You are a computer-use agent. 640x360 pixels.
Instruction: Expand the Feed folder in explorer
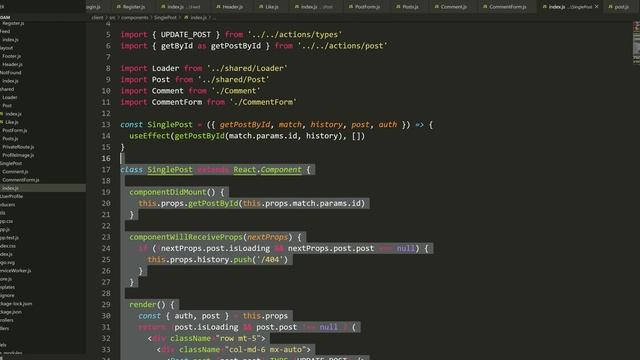click(5, 31)
